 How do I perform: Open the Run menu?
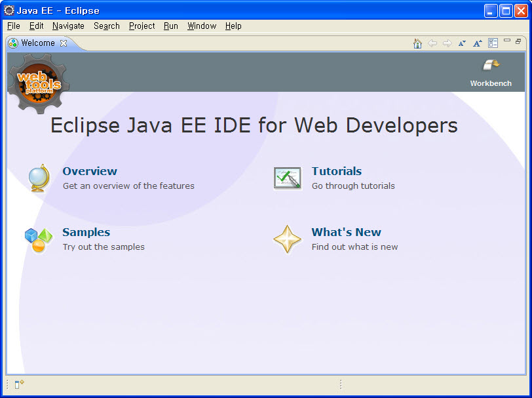click(170, 26)
